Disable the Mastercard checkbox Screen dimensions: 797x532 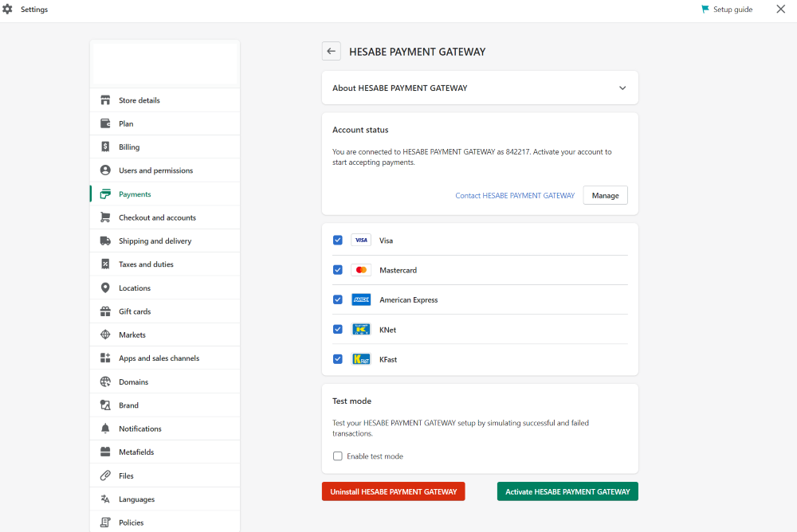point(338,269)
